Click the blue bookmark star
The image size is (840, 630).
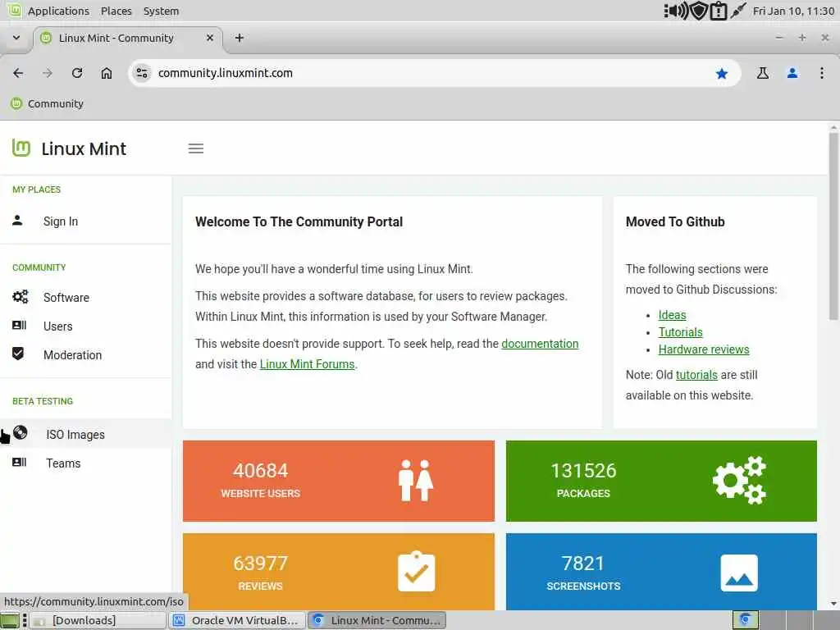[722, 73]
